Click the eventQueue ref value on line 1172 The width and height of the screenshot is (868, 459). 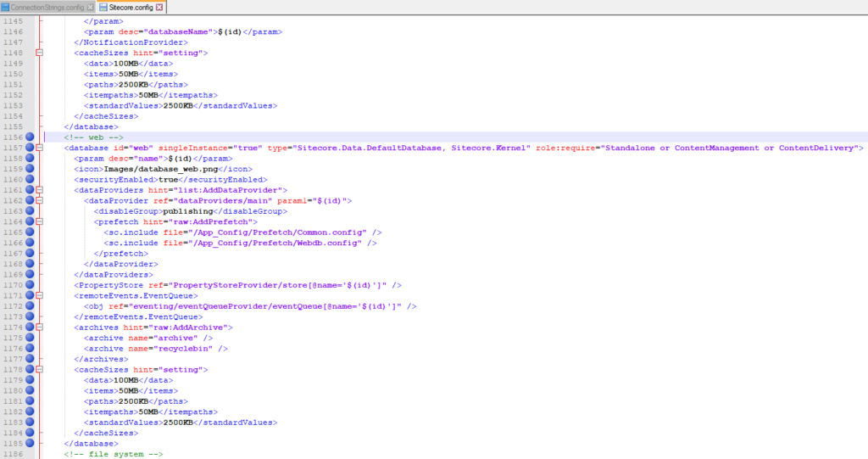(x=265, y=306)
